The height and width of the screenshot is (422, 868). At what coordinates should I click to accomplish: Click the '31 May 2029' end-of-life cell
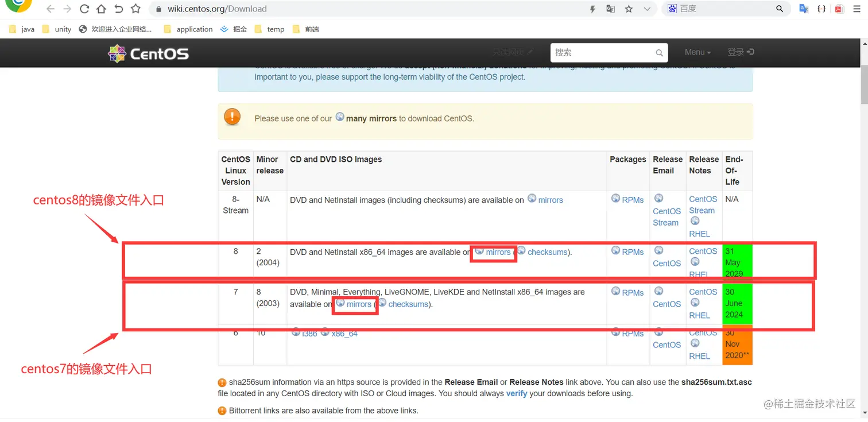point(737,262)
